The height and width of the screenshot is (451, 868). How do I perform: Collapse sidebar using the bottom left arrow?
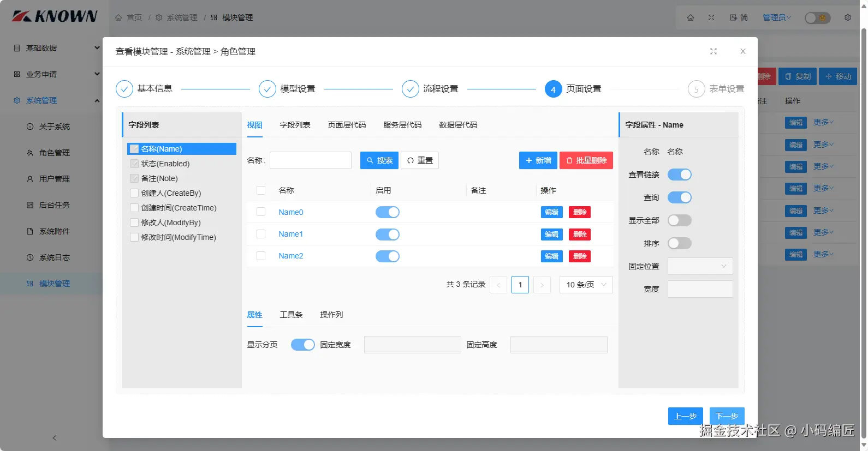pos(55,438)
